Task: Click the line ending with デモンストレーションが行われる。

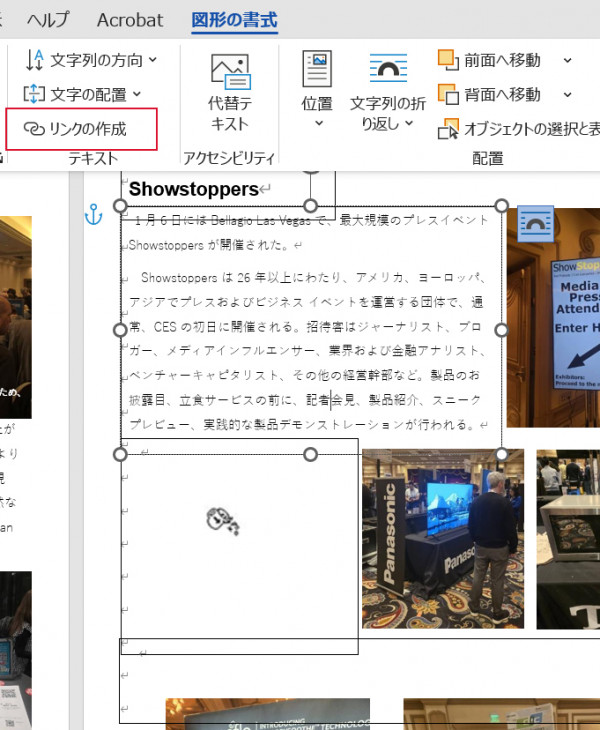Action: pyautogui.click(x=309, y=425)
